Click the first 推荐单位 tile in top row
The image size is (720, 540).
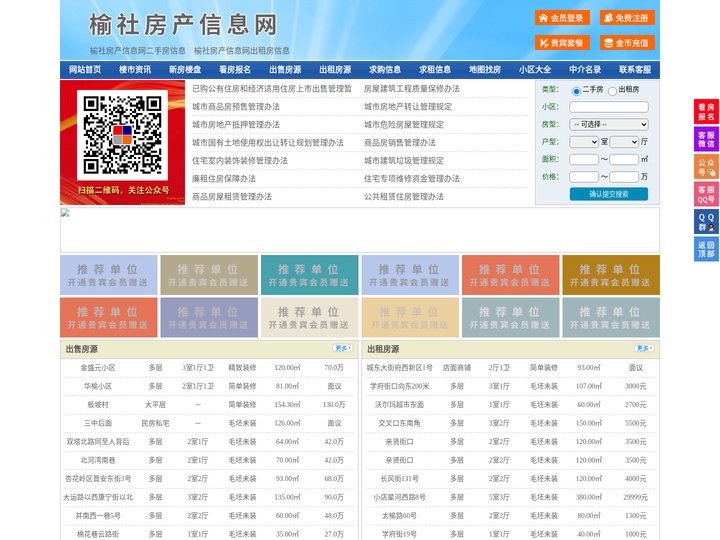(x=109, y=275)
